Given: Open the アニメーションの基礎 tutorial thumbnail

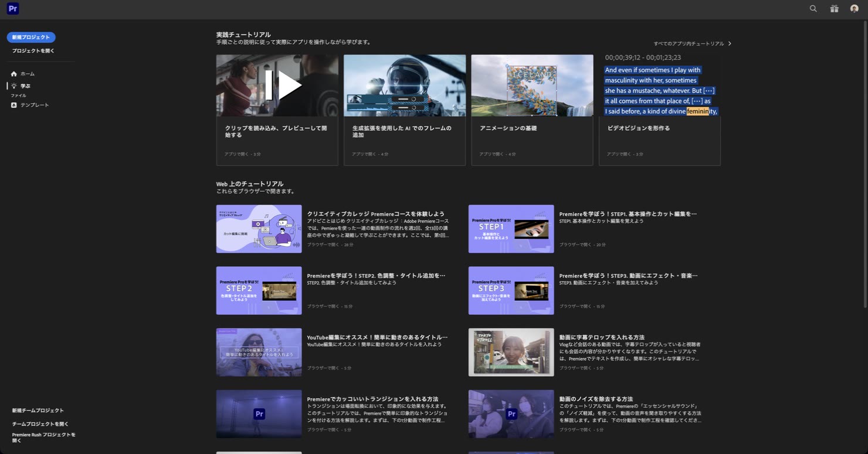Looking at the screenshot, I should [x=533, y=86].
